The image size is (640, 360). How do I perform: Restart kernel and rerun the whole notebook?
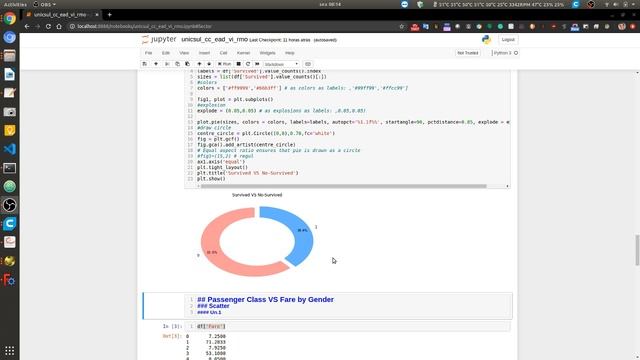[257, 64]
